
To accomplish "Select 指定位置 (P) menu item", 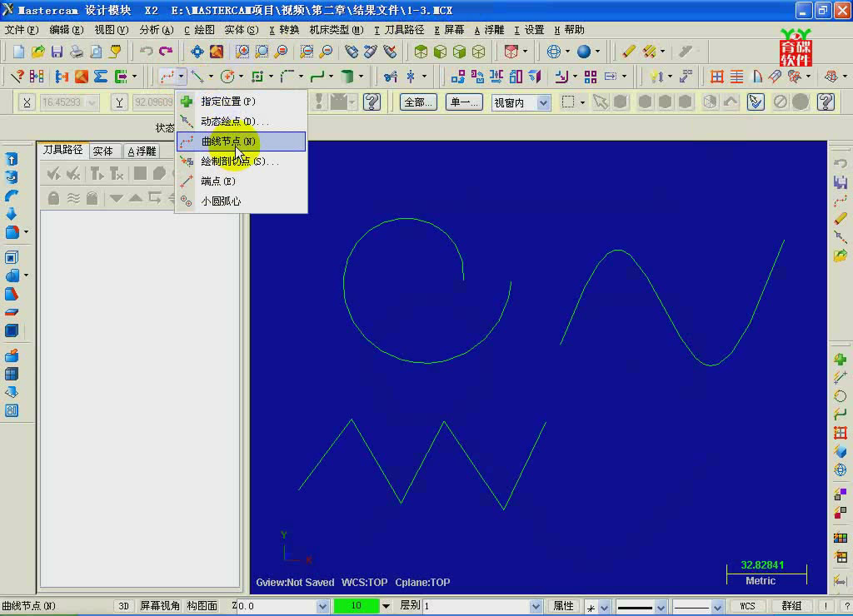I will tap(241, 102).
